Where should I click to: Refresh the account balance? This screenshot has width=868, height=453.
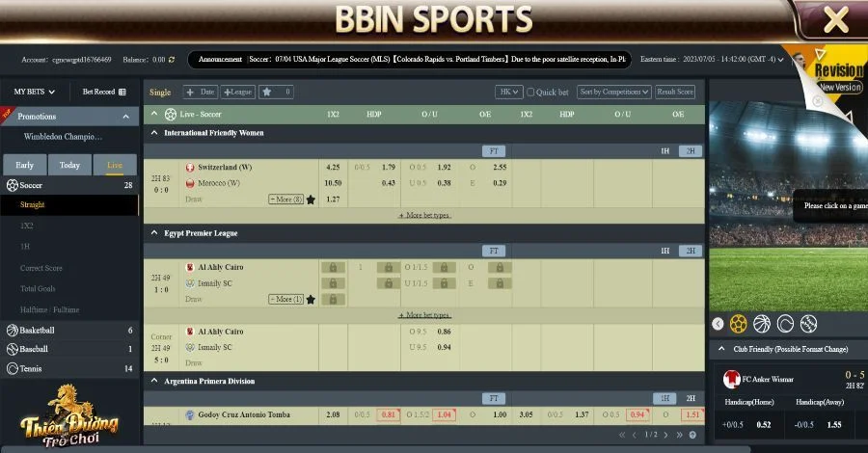coord(172,59)
